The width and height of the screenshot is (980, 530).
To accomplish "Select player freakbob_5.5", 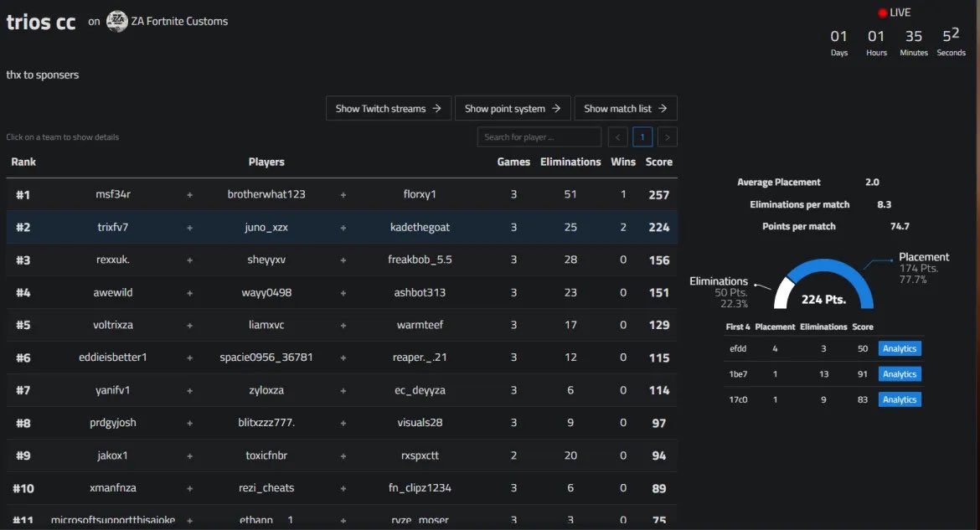I will 420,260.
